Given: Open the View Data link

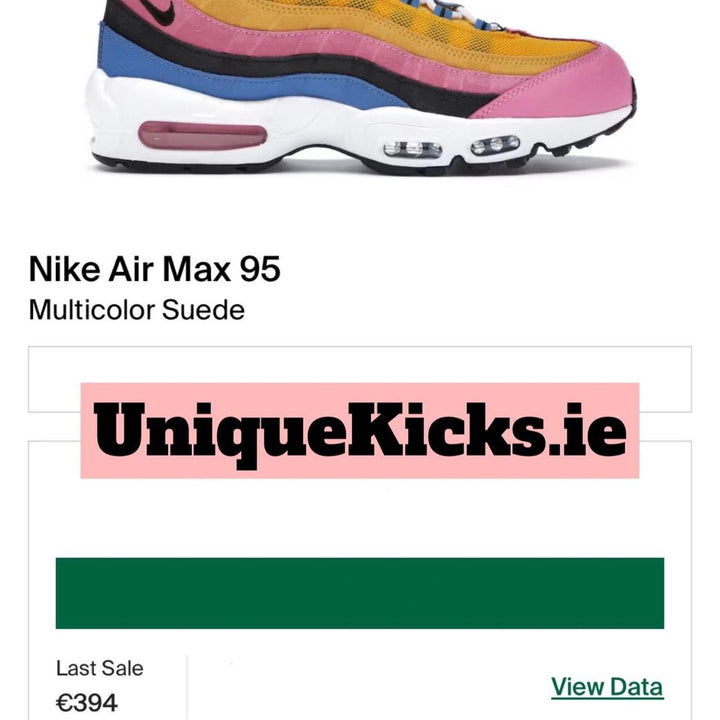Looking at the screenshot, I should click(x=607, y=687).
